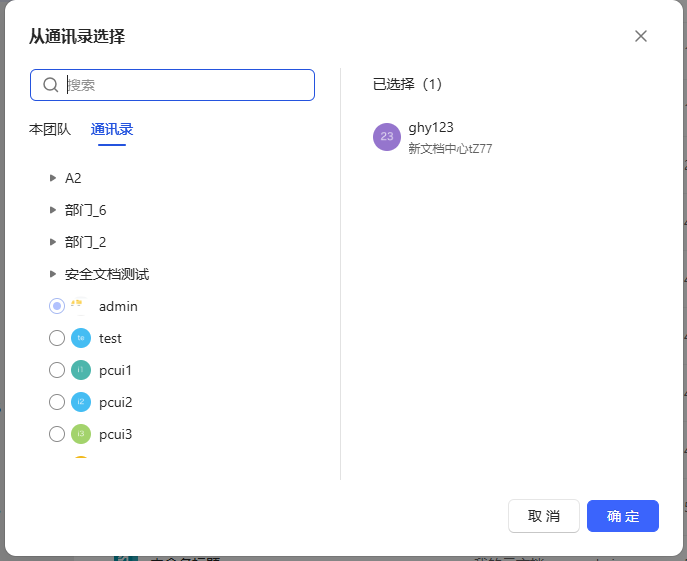Screen dimensions: 687x561
Task: Close the contact selection dialog
Action: 641,36
